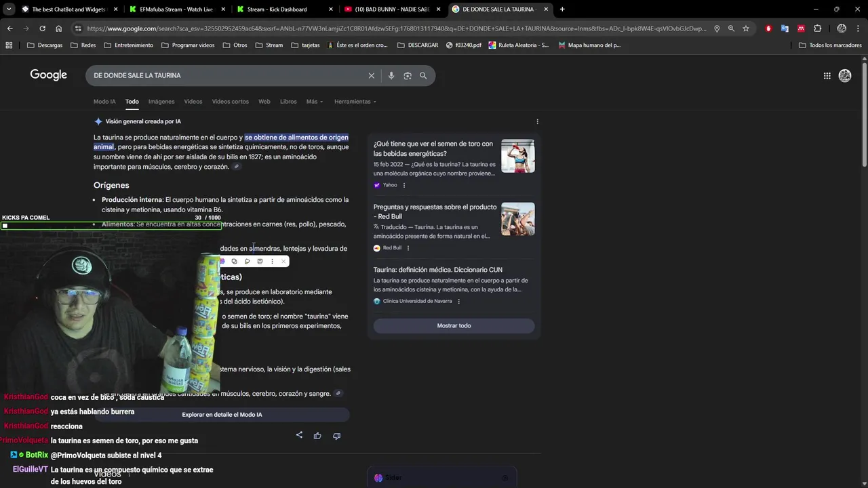Screen dimensions: 868x488
Task: Open the tab search dropdown
Action: 9,9
